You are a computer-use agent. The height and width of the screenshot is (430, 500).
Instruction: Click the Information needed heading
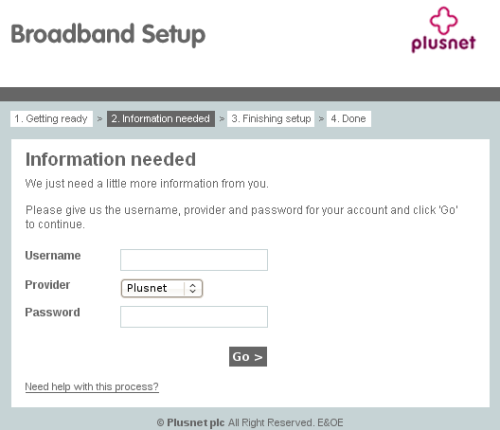point(110,159)
